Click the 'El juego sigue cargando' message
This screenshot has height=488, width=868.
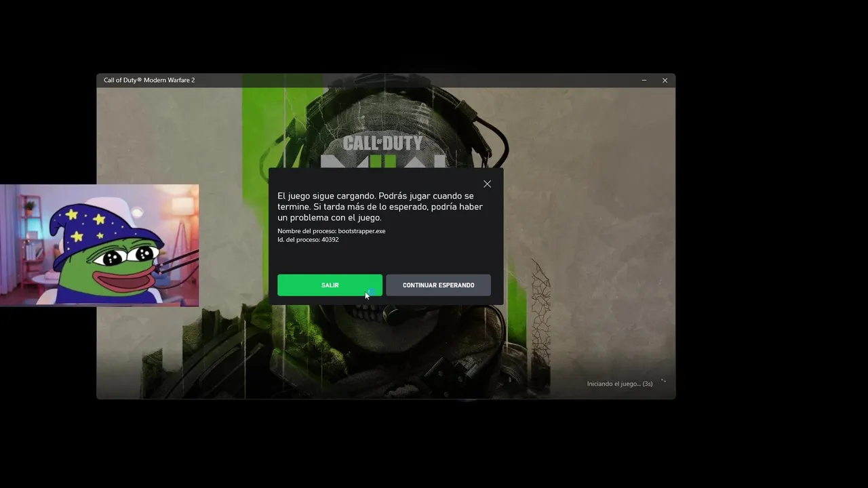(x=380, y=207)
